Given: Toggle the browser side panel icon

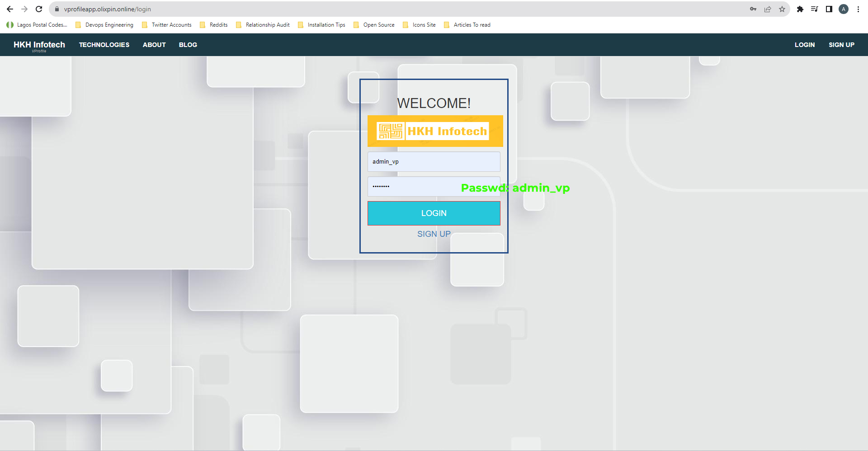Looking at the screenshot, I should click(829, 9).
